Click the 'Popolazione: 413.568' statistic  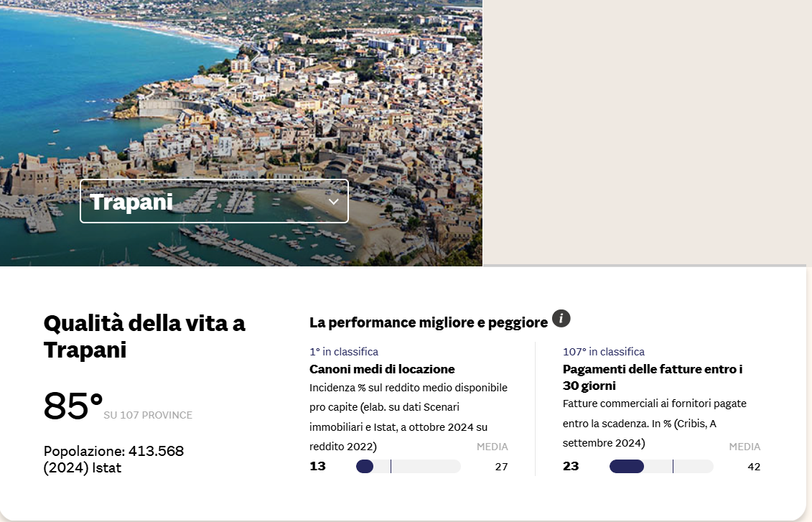point(113,452)
